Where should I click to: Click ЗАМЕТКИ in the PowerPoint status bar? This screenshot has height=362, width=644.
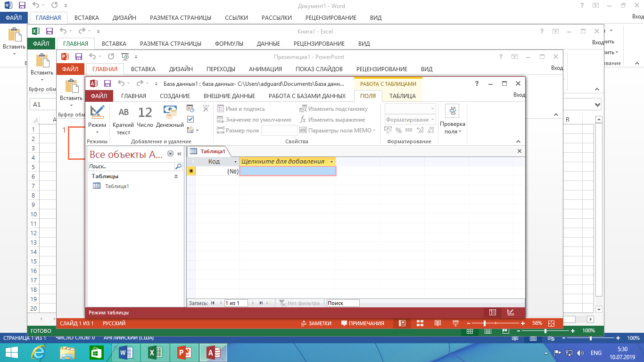point(316,323)
